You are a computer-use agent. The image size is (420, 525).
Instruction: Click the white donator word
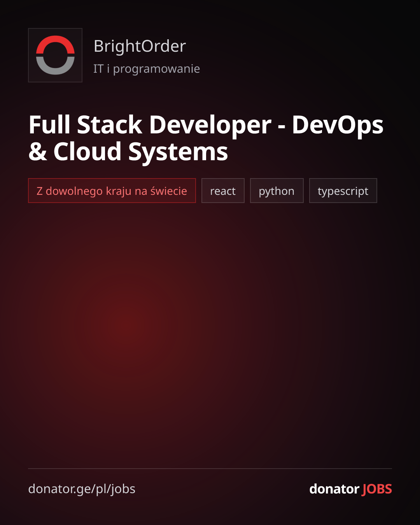click(334, 489)
